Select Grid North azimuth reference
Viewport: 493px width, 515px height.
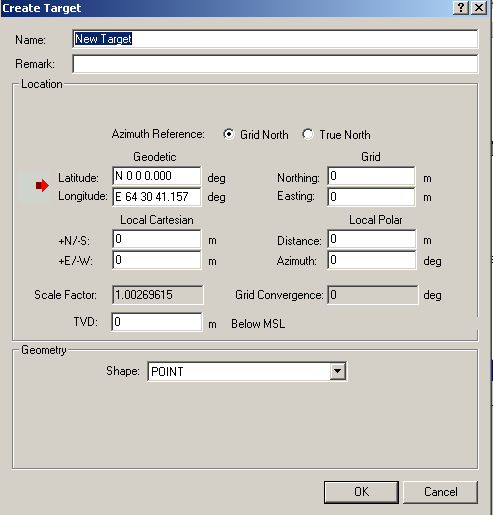[x=229, y=134]
